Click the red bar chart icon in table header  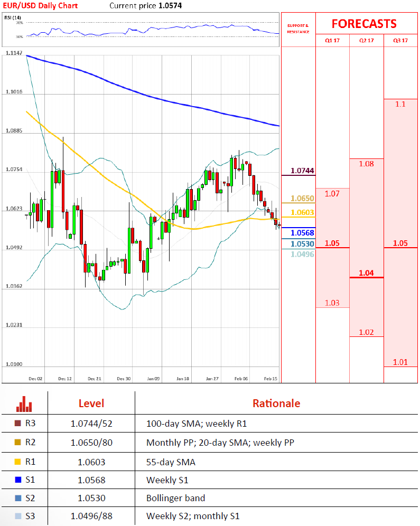(24, 404)
